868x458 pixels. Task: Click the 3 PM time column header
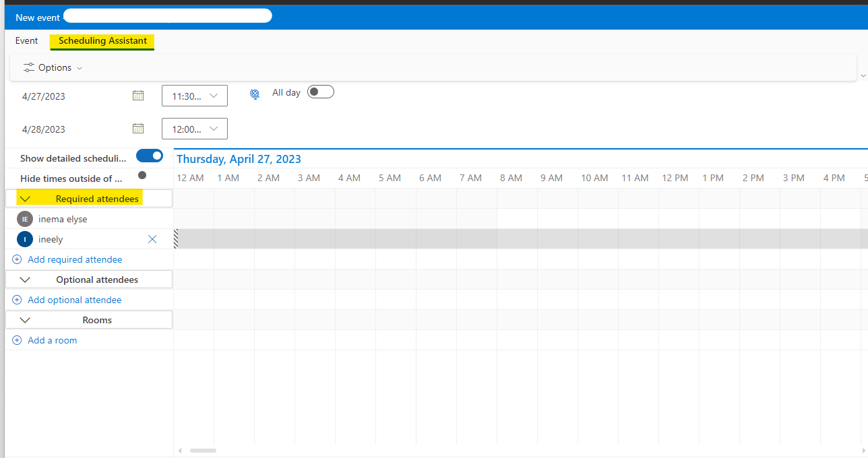[x=794, y=178]
